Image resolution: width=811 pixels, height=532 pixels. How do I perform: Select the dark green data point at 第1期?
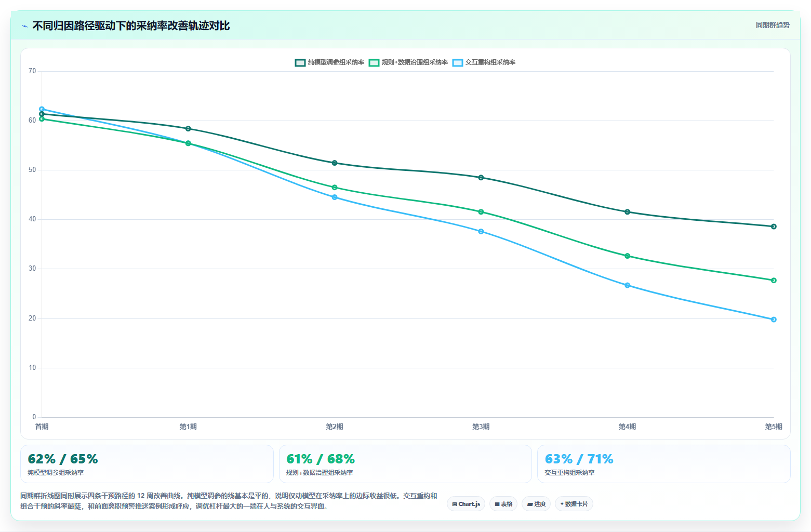click(188, 128)
